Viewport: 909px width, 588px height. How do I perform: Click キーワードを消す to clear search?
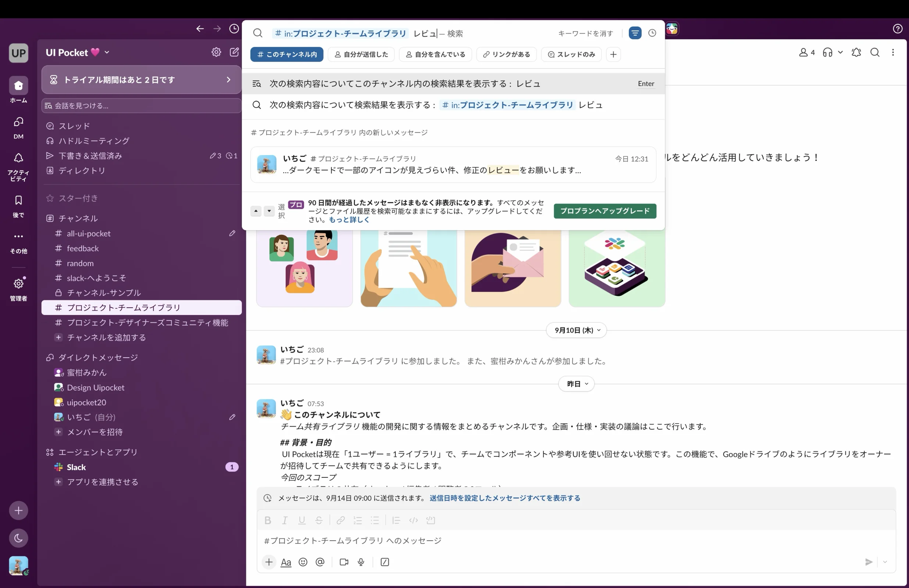(585, 33)
